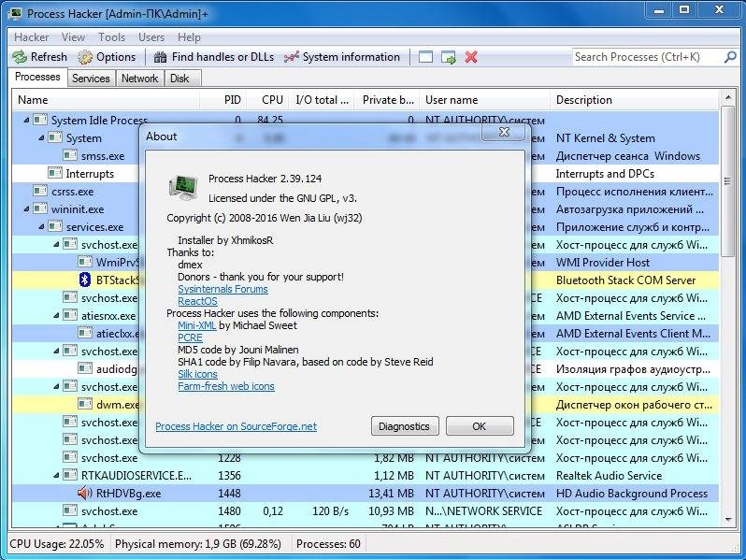Viewport: 746px width, 560px height.
Task: Switch to the Services tab
Action: [x=91, y=79]
